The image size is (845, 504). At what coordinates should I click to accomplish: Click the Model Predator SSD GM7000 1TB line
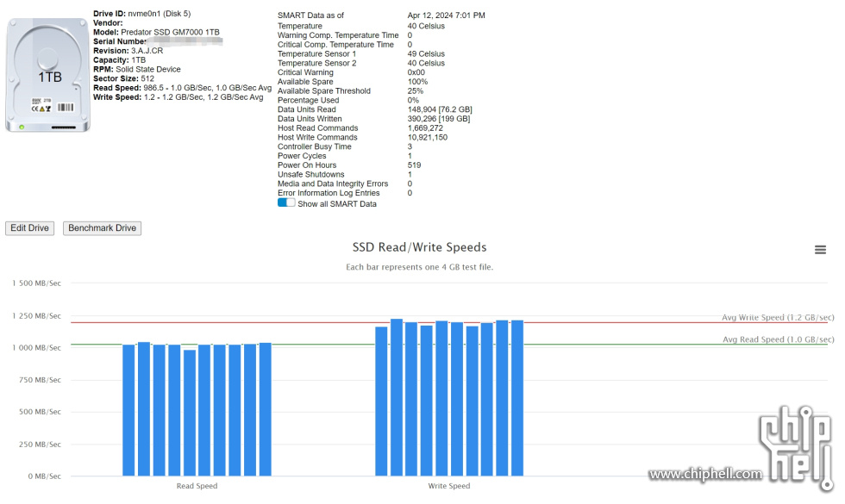click(156, 33)
